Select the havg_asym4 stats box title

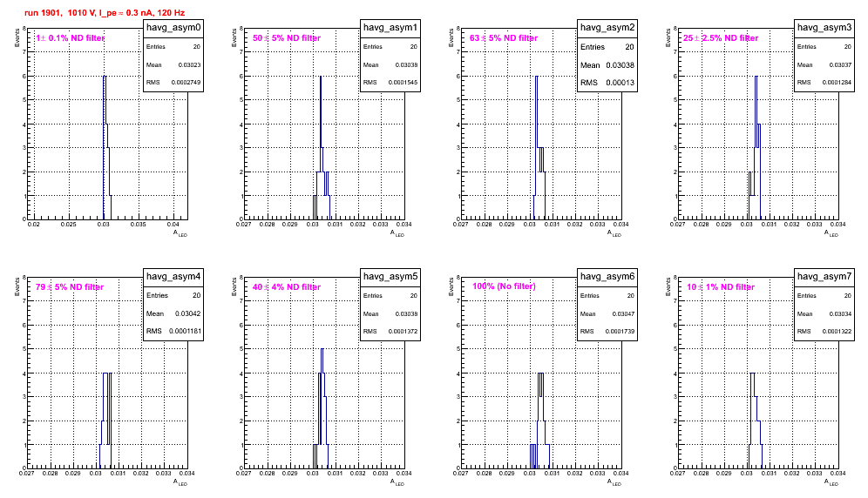tap(173, 276)
